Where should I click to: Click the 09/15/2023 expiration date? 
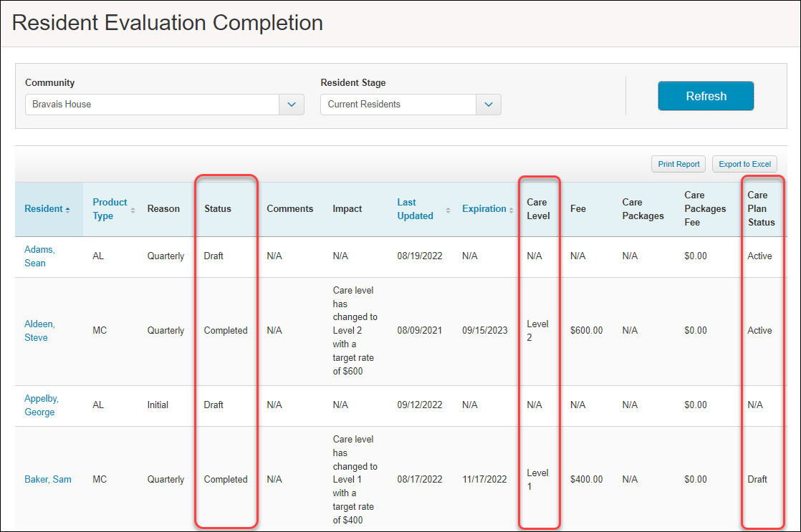click(x=485, y=330)
